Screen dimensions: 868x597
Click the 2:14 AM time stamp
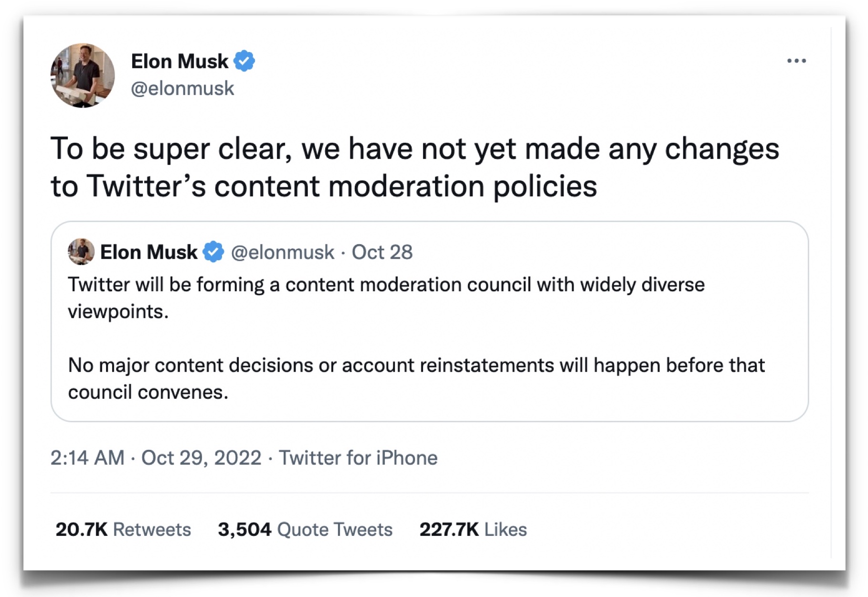(87, 458)
